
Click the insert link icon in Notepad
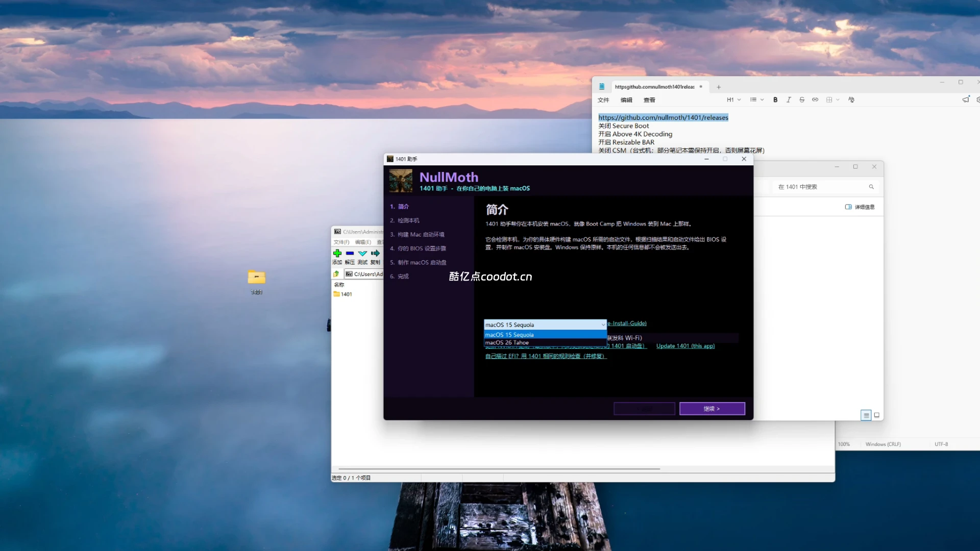point(815,100)
